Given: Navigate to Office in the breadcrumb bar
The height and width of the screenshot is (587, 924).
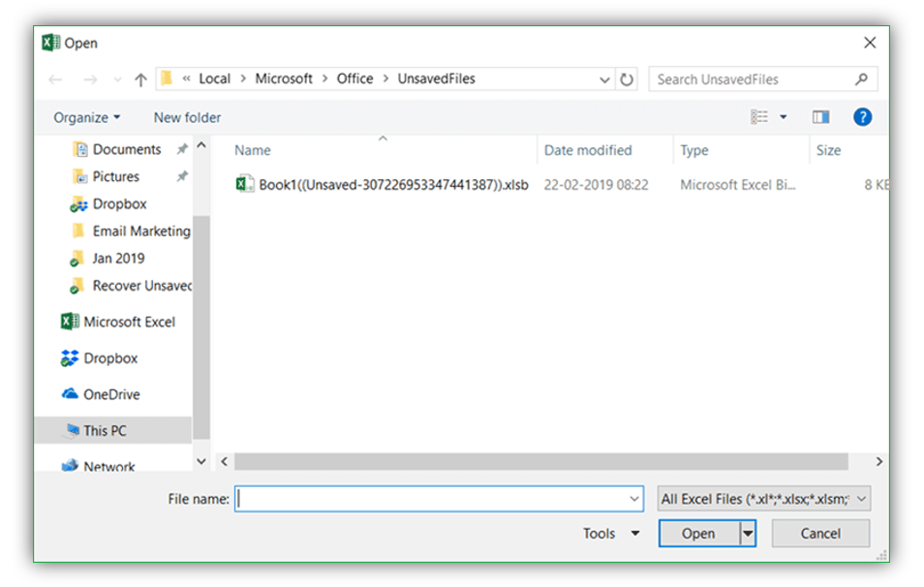Looking at the screenshot, I should pos(354,78).
